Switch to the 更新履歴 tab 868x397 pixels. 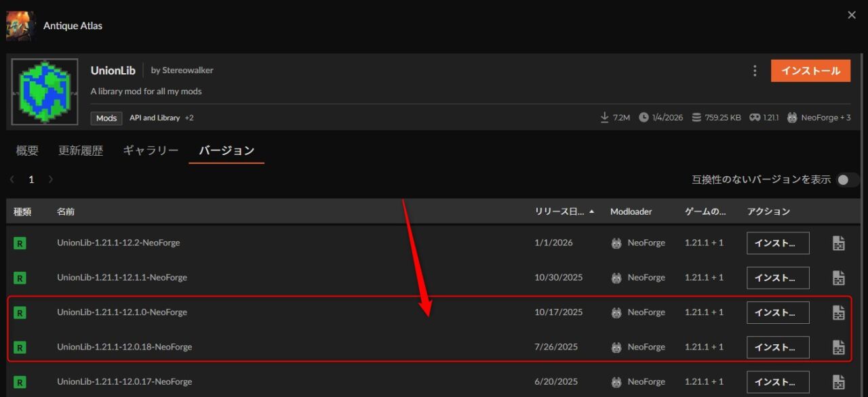click(81, 150)
